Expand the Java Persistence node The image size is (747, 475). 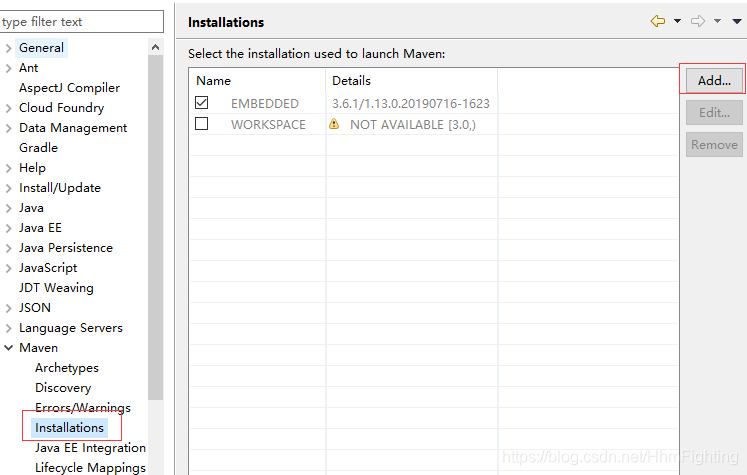pyautogui.click(x=8, y=248)
